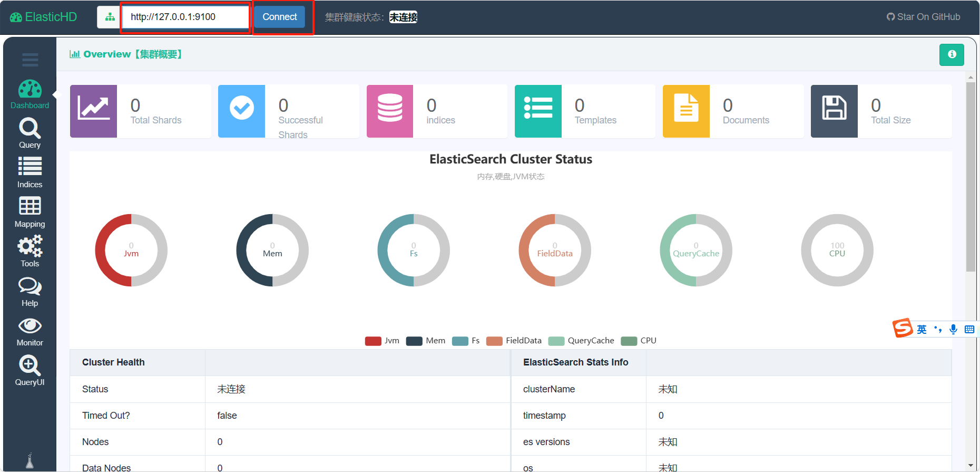
Task: Click the Jvm donut chart
Action: tap(131, 250)
